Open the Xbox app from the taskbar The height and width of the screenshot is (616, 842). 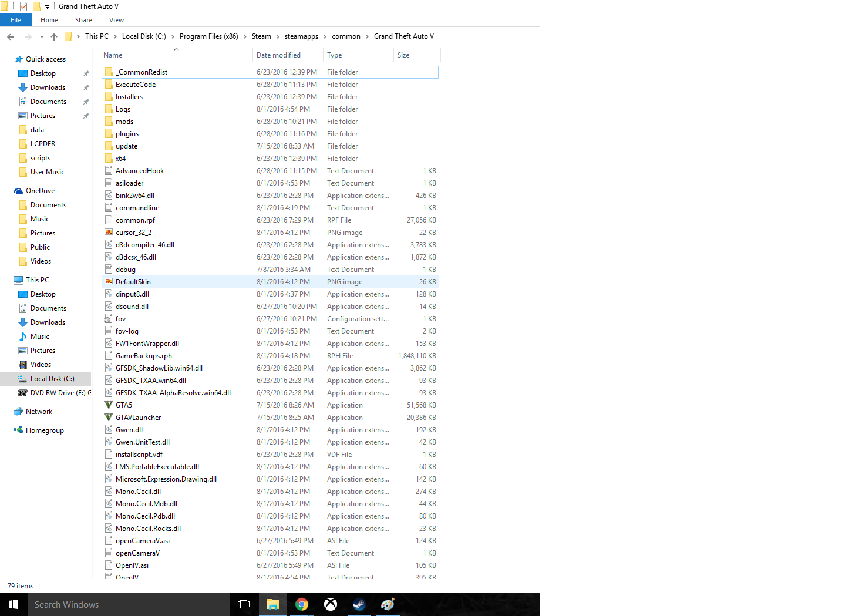[x=331, y=604]
